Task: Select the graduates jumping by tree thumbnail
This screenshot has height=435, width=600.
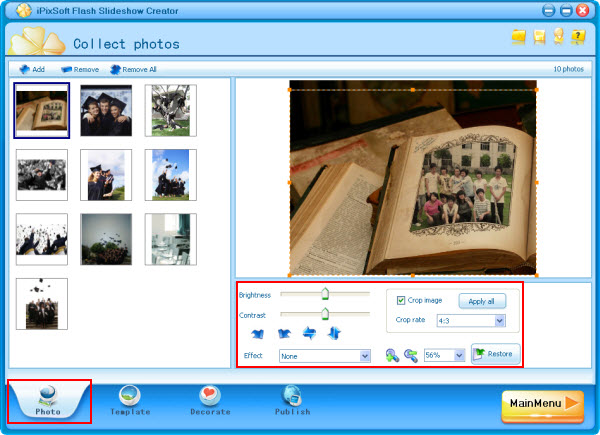Action: coord(171,111)
